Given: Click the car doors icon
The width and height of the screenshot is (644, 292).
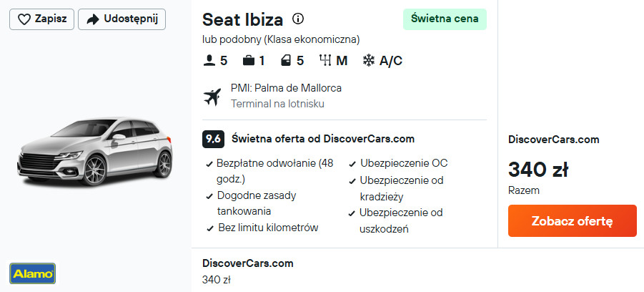Looking at the screenshot, I should click(x=287, y=61).
